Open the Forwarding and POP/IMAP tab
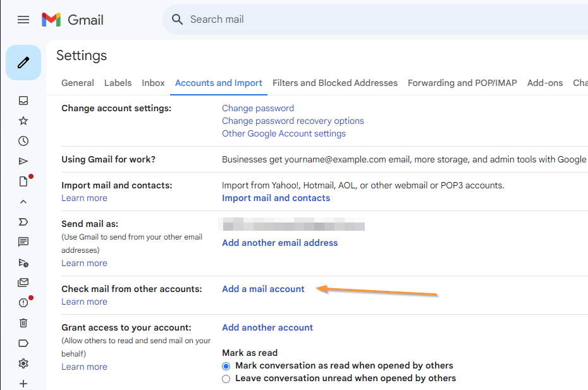 pyautogui.click(x=462, y=83)
